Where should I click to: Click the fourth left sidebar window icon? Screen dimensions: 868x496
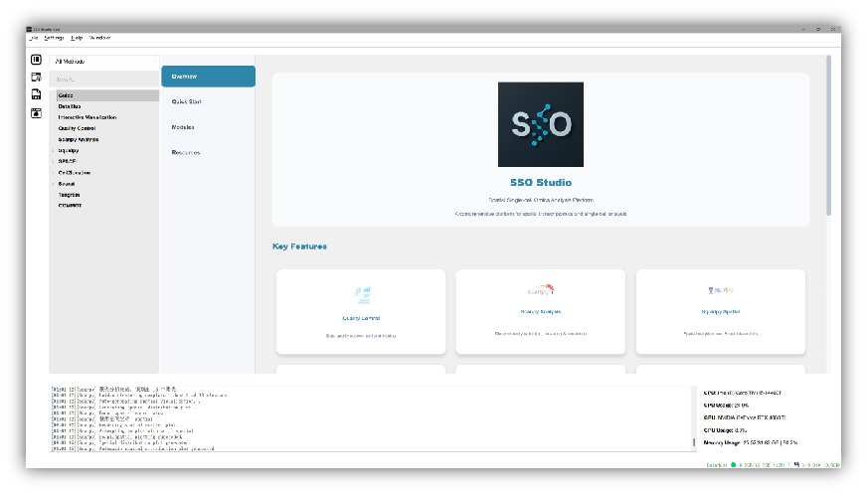click(36, 112)
